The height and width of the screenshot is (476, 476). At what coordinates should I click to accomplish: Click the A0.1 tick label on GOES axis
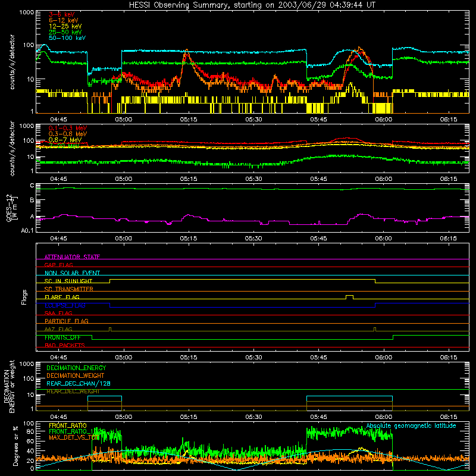[x=27, y=231]
